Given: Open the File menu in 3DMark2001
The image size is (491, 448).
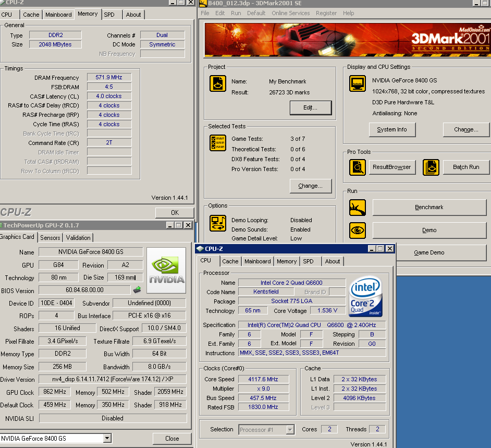Looking at the screenshot, I should 205,13.
